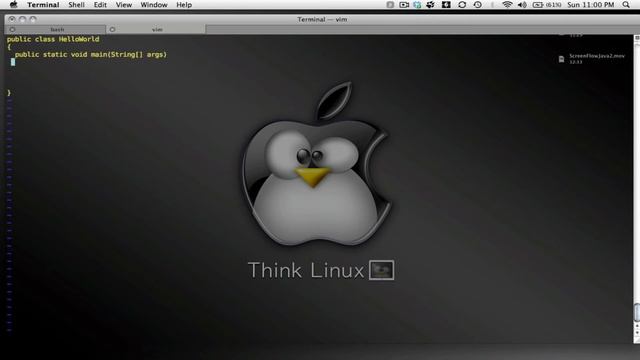The height and width of the screenshot is (360, 640).
Task: Click the paw-shaped menu bar icon
Action: [431, 5]
